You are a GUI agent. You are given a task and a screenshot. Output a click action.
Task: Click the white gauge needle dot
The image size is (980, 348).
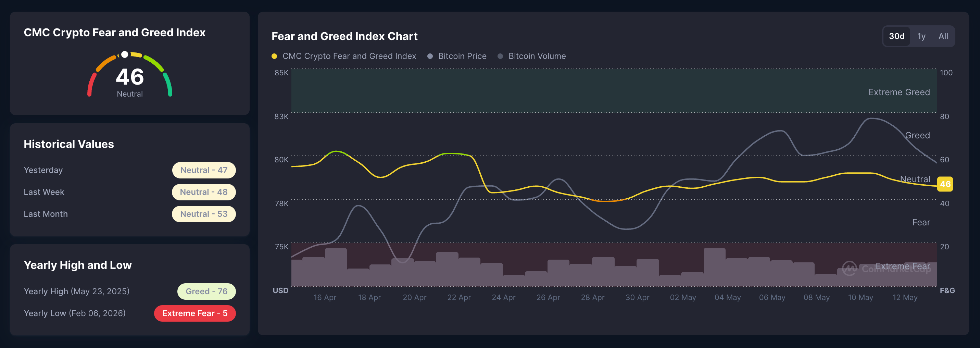(124, 54)
